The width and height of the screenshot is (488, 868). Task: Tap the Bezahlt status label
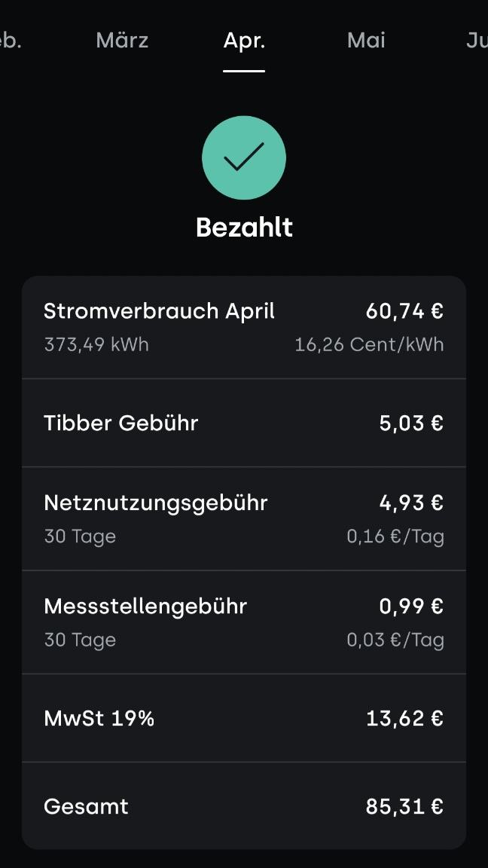tap(244, 228)
